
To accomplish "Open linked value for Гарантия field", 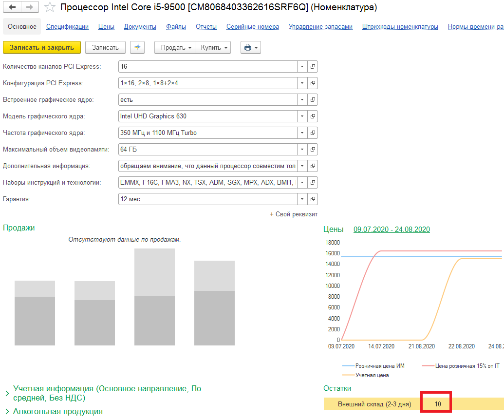I will (x=313, y=199).
